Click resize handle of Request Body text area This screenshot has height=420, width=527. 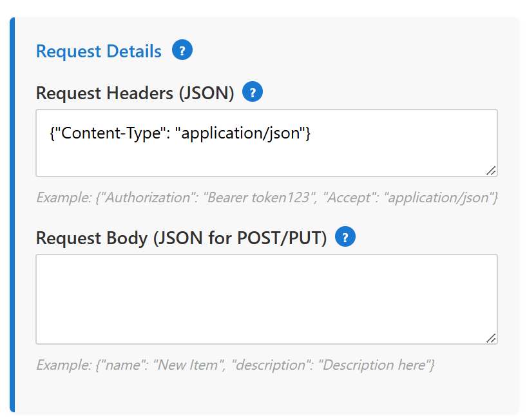tap(491, 338)
